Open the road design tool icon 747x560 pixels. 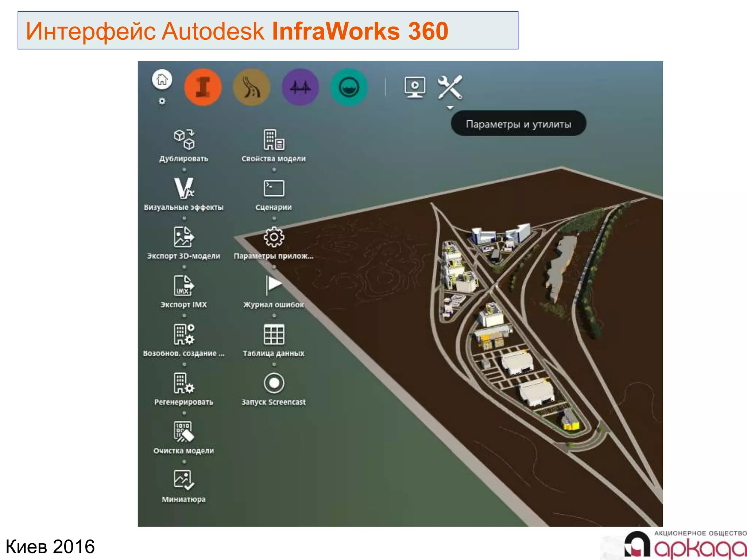coord(252,87)
